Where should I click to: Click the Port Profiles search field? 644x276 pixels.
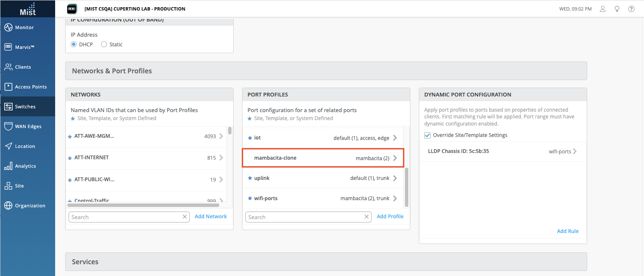305,217
